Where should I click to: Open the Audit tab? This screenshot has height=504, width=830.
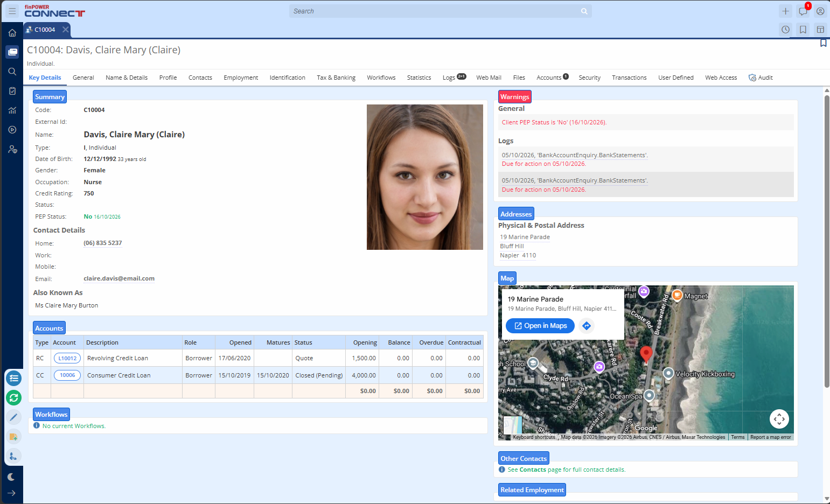click(761, 78)
